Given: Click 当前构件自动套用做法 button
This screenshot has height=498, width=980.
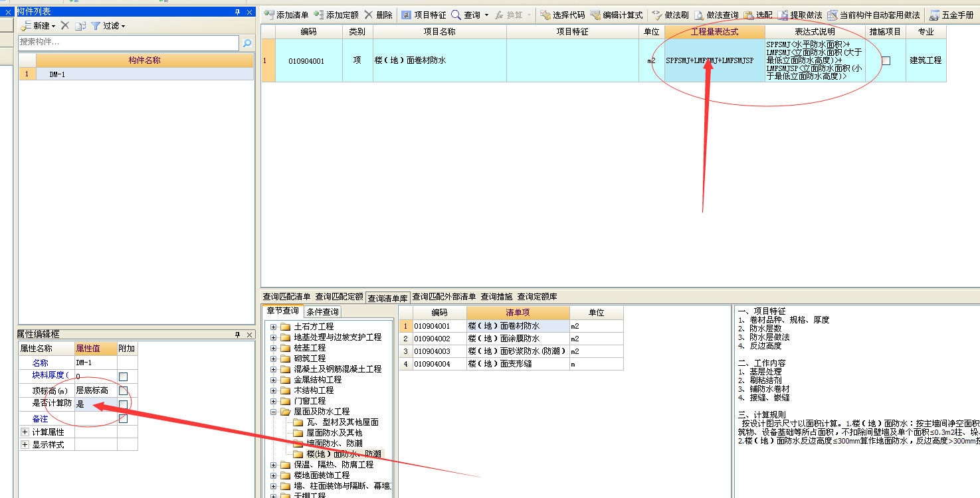Looking at the screenshot, I should point(874,15).
